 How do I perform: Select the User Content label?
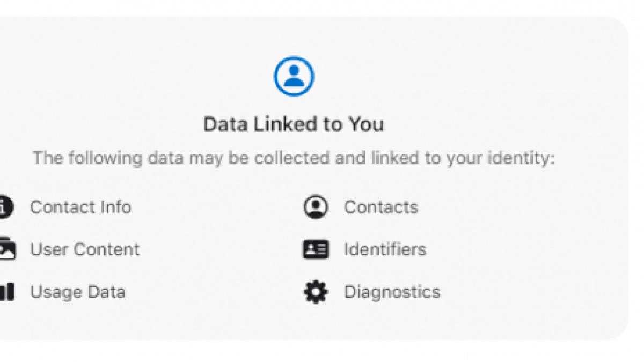click(85, 249)
